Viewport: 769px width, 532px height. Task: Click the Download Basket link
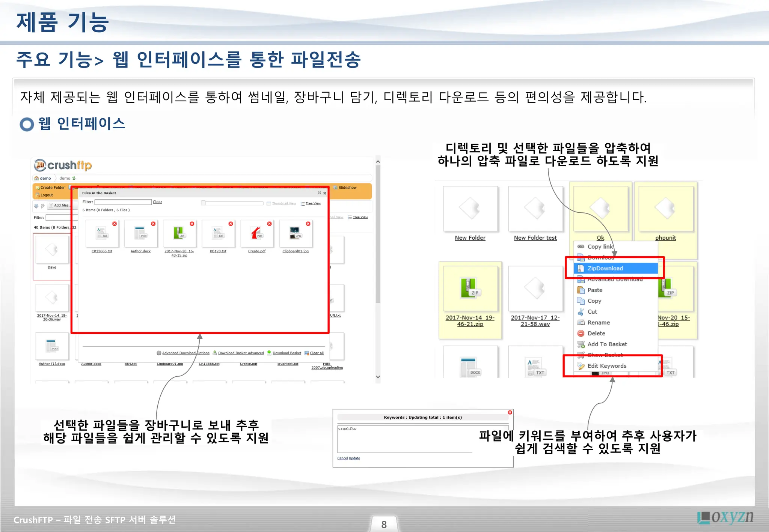pyautogui.click(x=284, y=353)
